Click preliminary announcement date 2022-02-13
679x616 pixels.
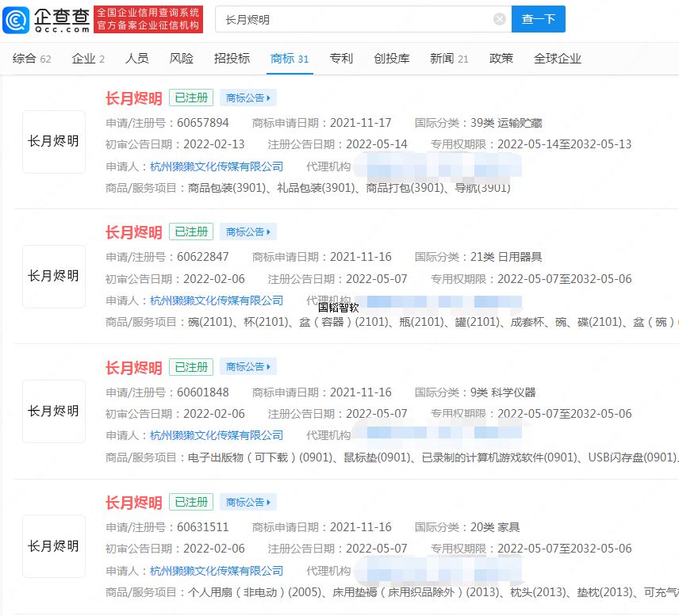(x=214, y=144)
